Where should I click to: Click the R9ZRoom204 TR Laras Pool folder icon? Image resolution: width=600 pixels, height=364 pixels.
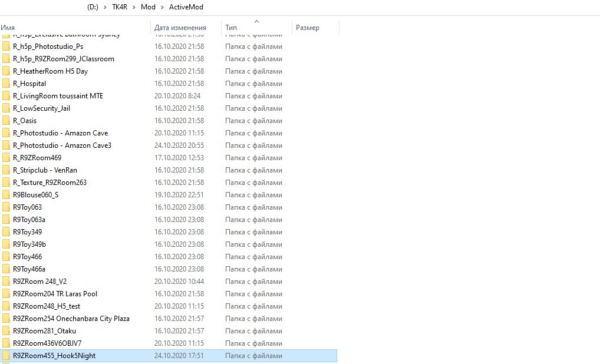[6, 294]
